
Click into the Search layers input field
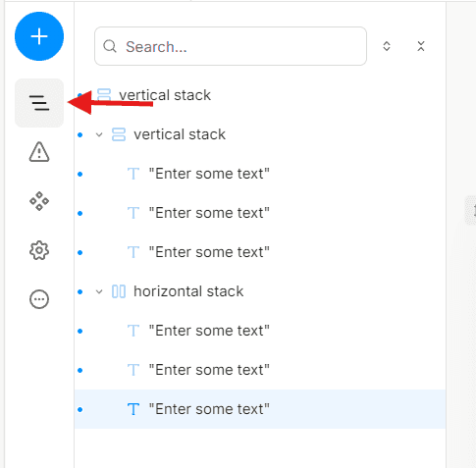(231, 46)
